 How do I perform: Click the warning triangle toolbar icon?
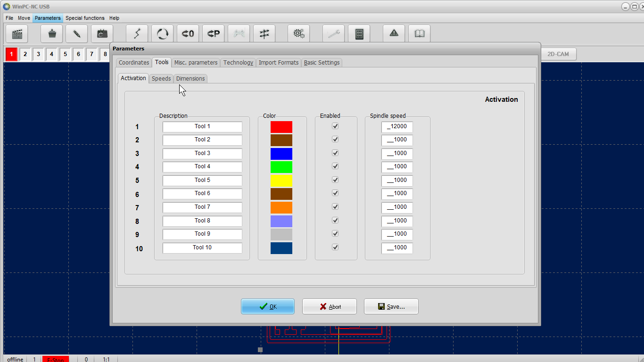tap(394, 34)
